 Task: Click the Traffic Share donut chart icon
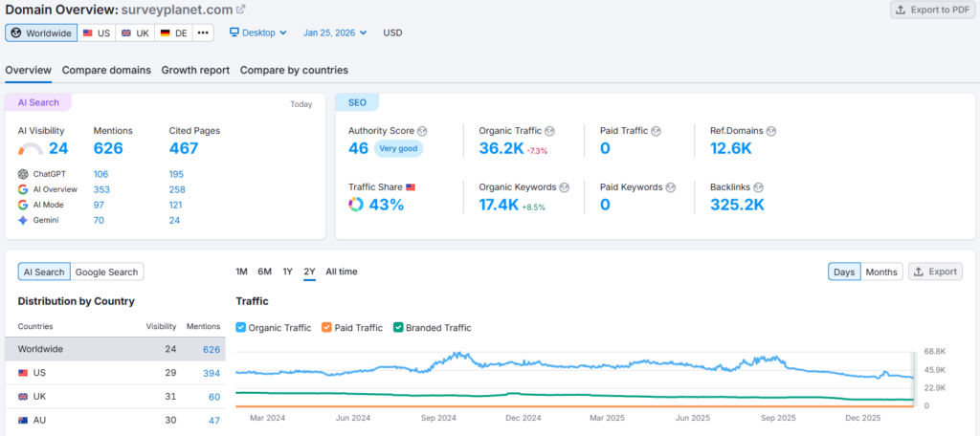[x=356, y=205]
